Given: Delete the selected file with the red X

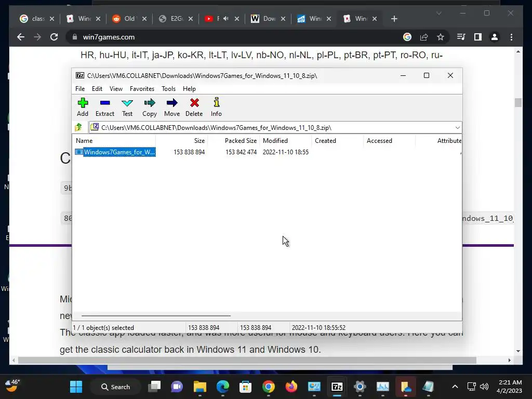Looking at the screenshot, I should tap(194, 107).
